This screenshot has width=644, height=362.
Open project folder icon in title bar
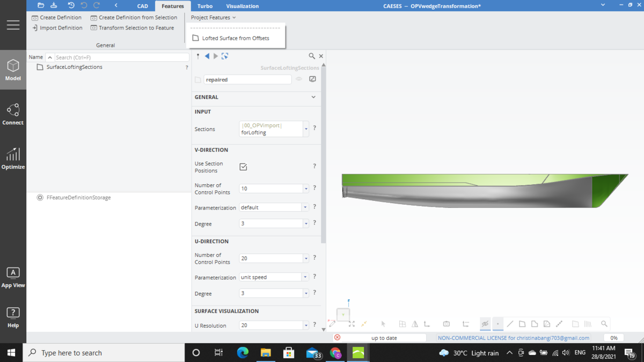point(41,5)
